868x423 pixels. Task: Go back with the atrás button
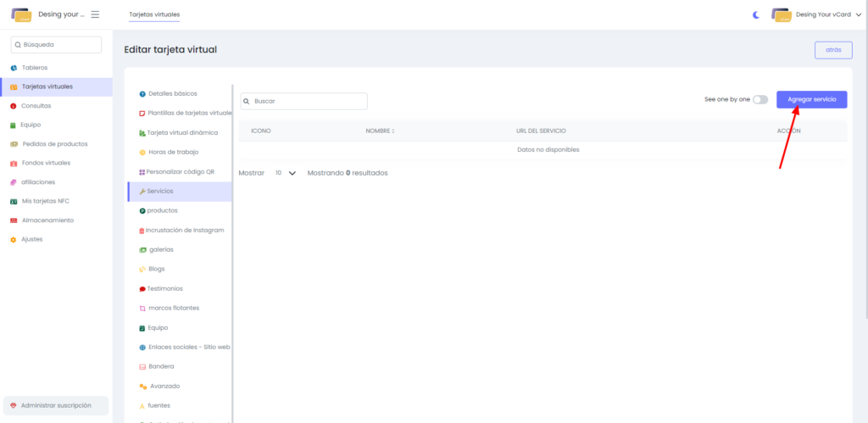[x=832, y=50]
